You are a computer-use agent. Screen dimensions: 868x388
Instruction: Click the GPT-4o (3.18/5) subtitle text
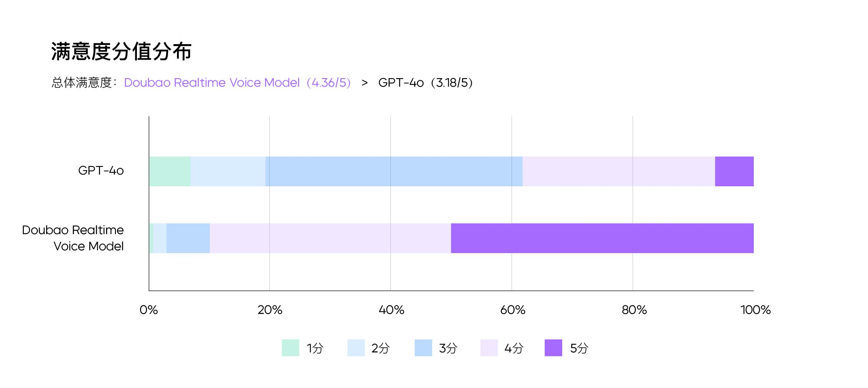pos(425,83)
